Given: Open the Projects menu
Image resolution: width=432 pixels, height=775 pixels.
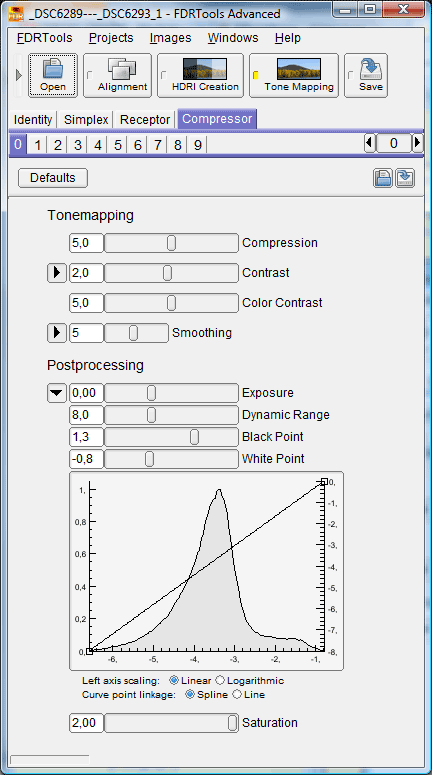Looking at the screenshot, I should [111, 38].
